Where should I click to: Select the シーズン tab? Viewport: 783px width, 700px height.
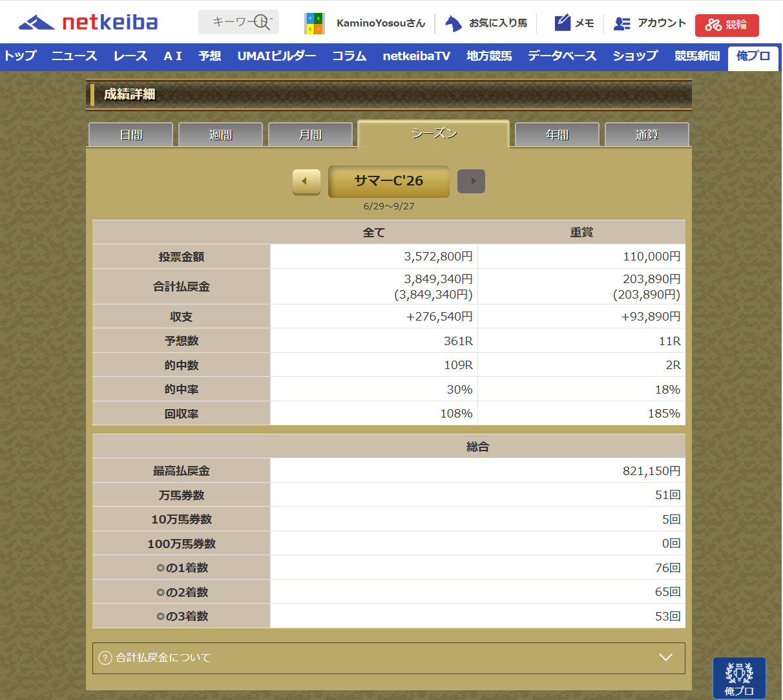pyautogui.click(x=433, y=133)
